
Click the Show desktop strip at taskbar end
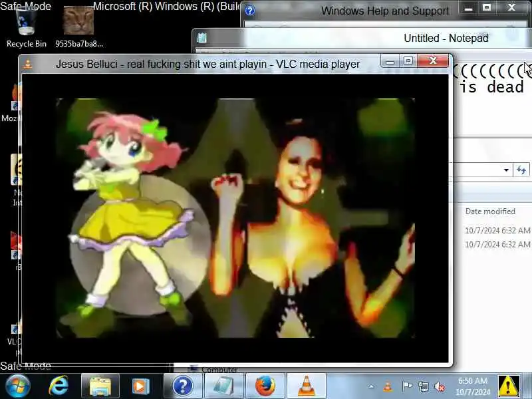pyautogui.click(x=528, y=386)
